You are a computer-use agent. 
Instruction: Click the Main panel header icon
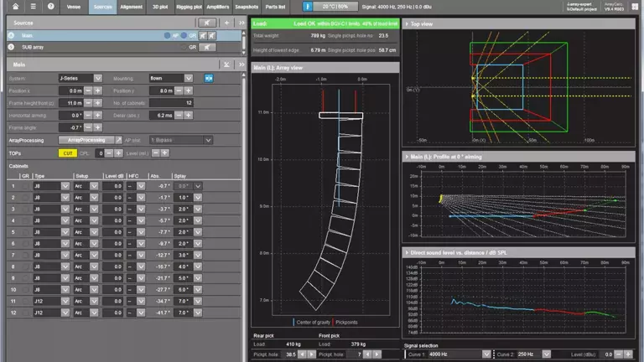point(226,65)
